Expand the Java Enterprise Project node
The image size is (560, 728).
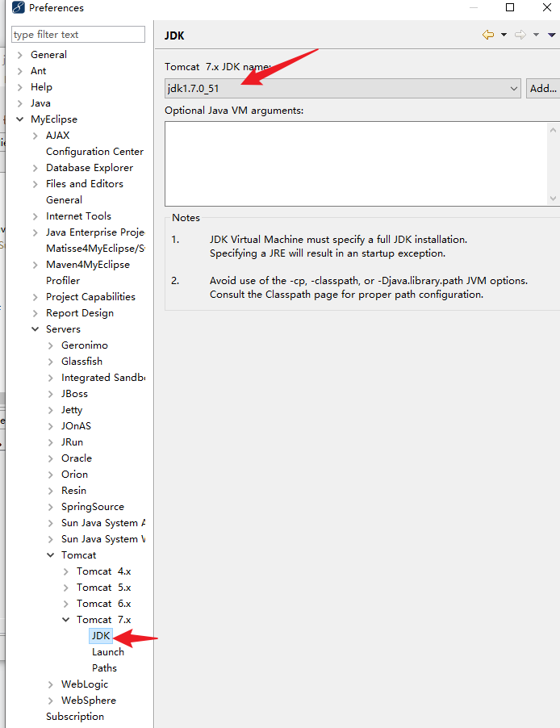pyautogui.click(x=36, y=232)
